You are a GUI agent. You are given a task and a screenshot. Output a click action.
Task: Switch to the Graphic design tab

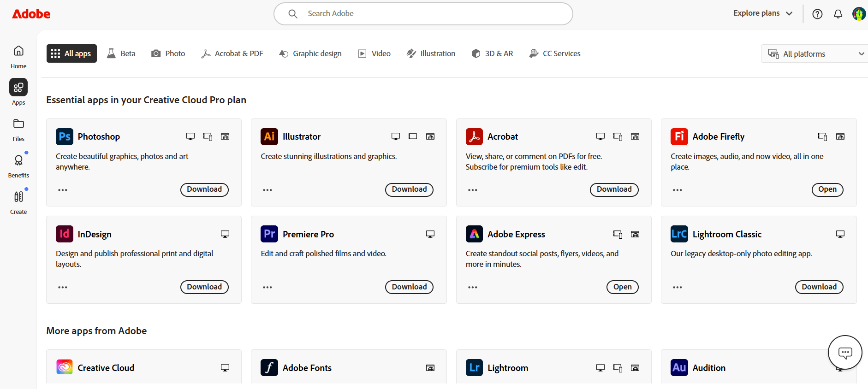coord(310,53)
